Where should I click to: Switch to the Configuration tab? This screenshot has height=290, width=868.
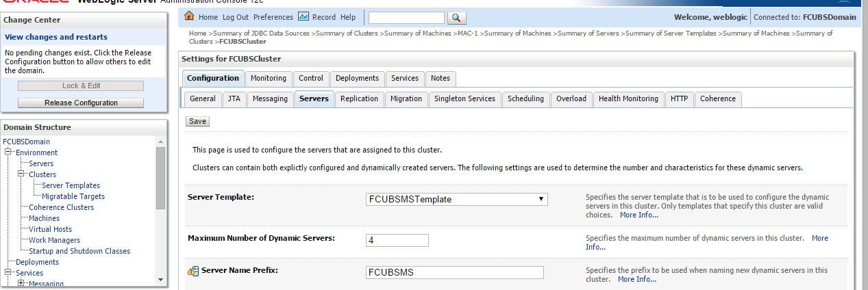click(x=213, y=78)
